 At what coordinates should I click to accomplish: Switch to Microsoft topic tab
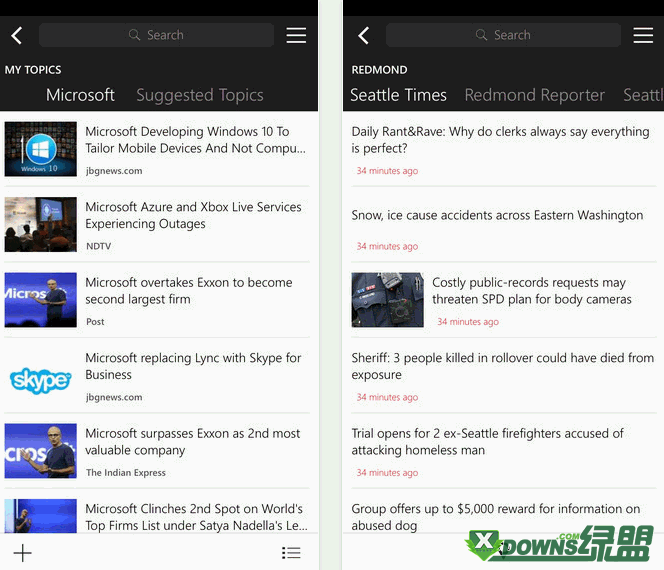click(80, 95)
